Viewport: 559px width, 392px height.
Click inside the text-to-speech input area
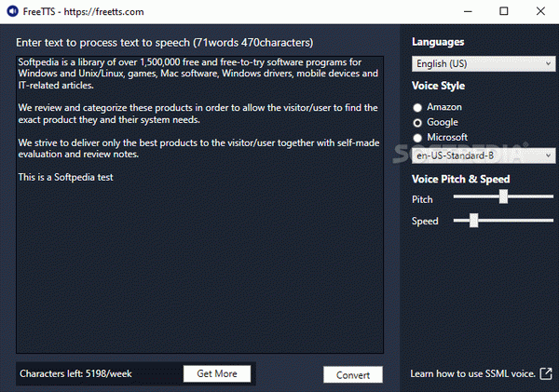(199, 205)
